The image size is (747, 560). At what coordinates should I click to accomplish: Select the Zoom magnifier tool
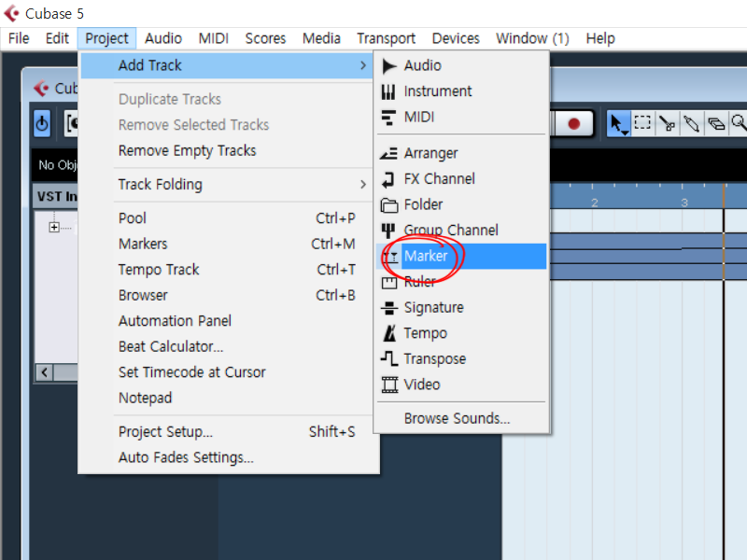(739, 124)
